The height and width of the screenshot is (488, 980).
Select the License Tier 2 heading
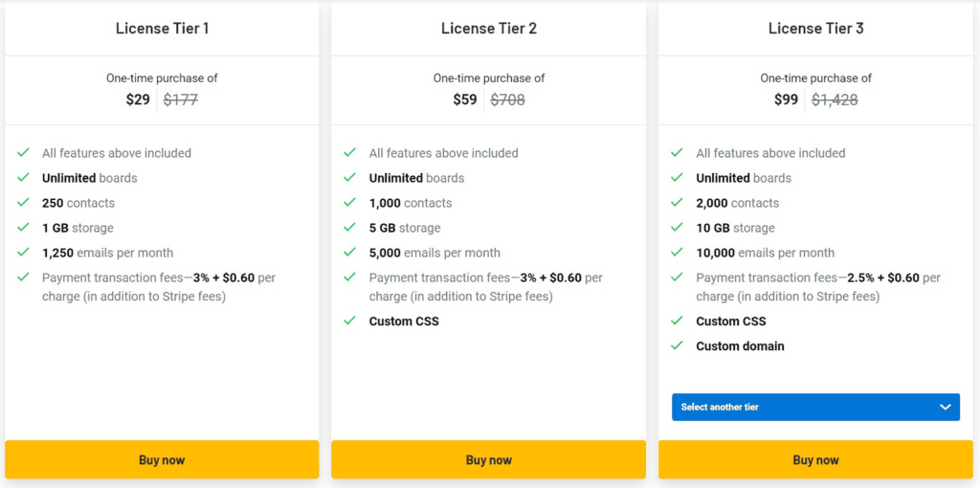(488, 29)
